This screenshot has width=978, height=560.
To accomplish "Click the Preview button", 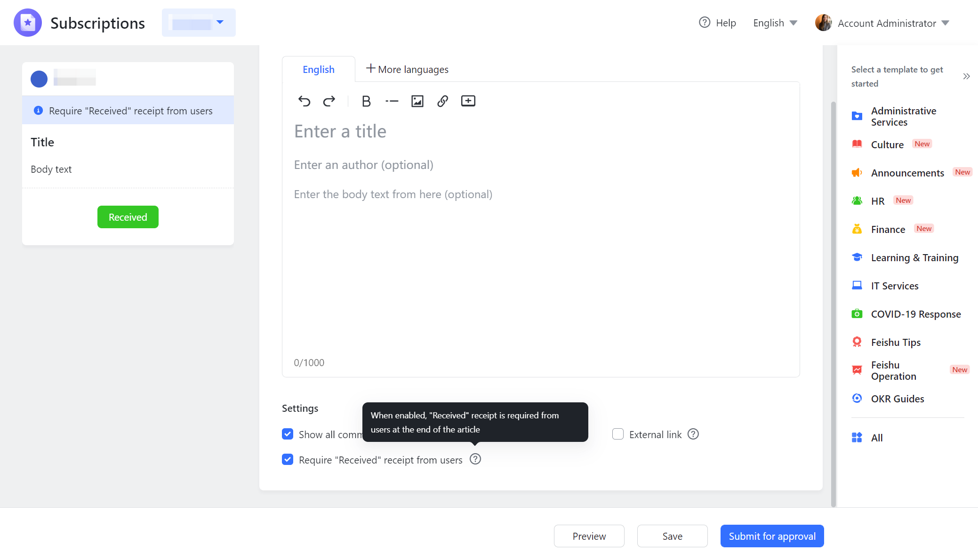I will pos(589,536).
